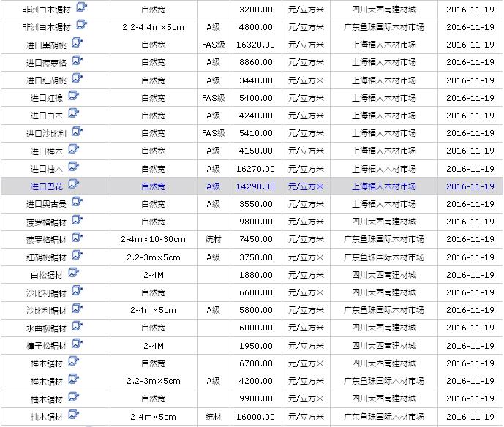
Task: Click the 水曲柳锯材 name link
Action: [x=45, y=328]
